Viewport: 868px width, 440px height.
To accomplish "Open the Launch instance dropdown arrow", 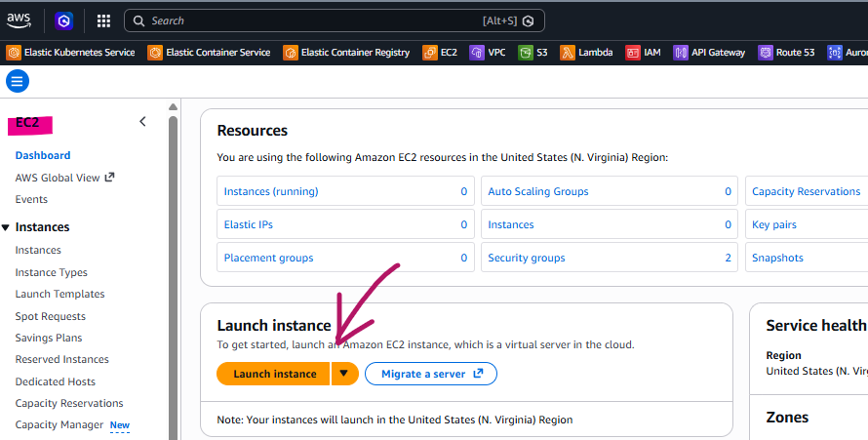I will pyautogui.click(x=344, y=374).
